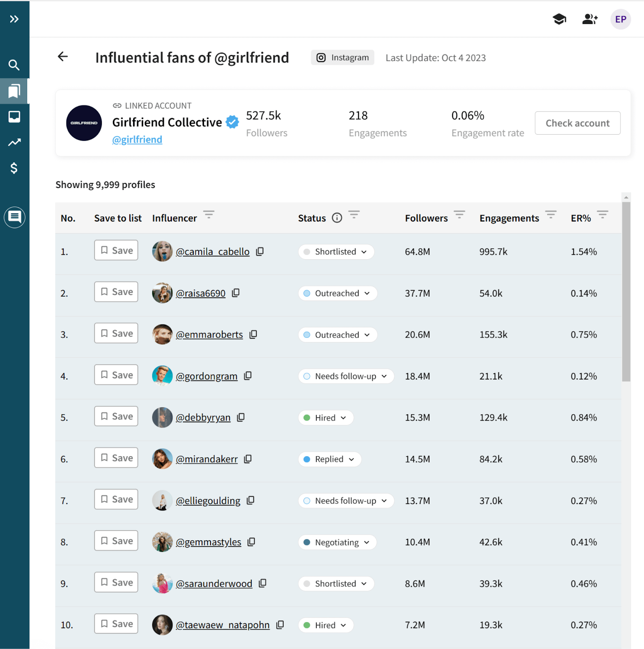The width and height of the screenshot is (644, 649).
Task: Expand the sidebar with double chevron icon
Action: click(14, 19)
